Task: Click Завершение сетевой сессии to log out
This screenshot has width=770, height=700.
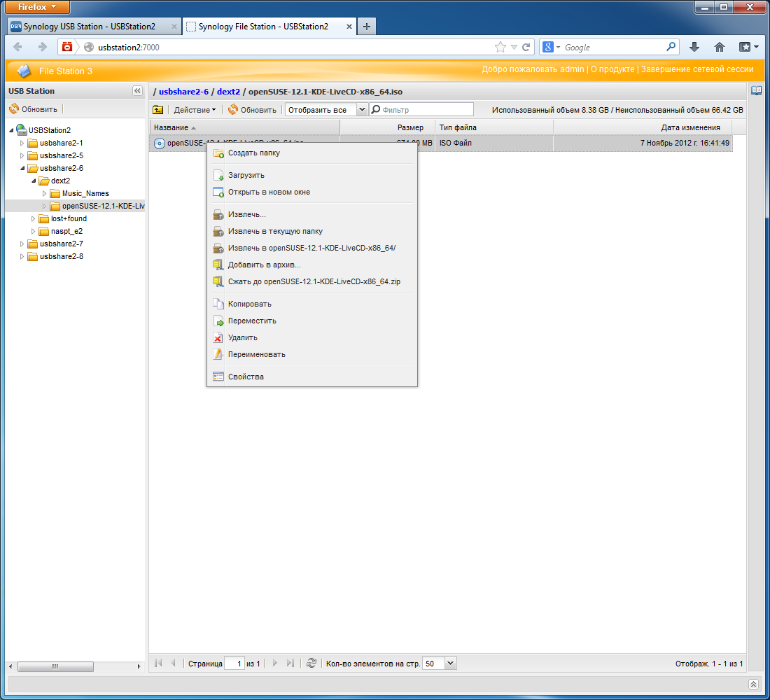Action: 696,69
